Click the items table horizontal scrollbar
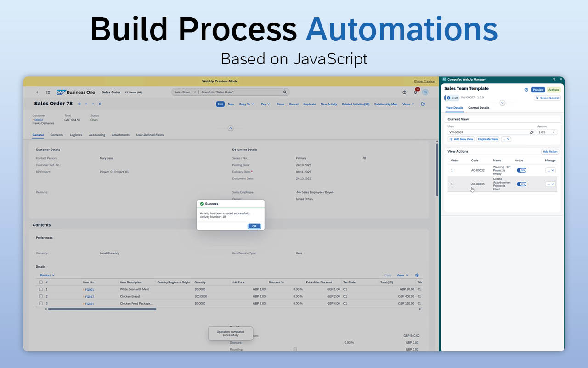 click(x=102, y=309)
